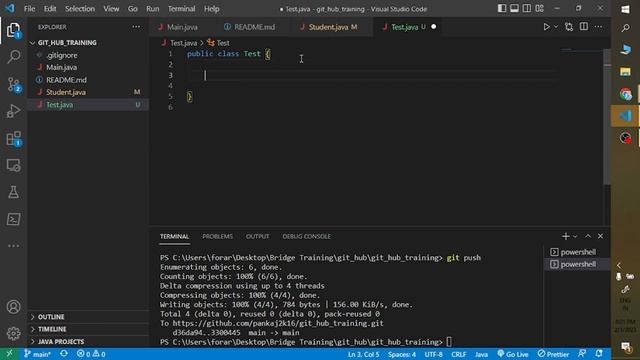Customize layout from title bar
640x360 pixels.
540,9
